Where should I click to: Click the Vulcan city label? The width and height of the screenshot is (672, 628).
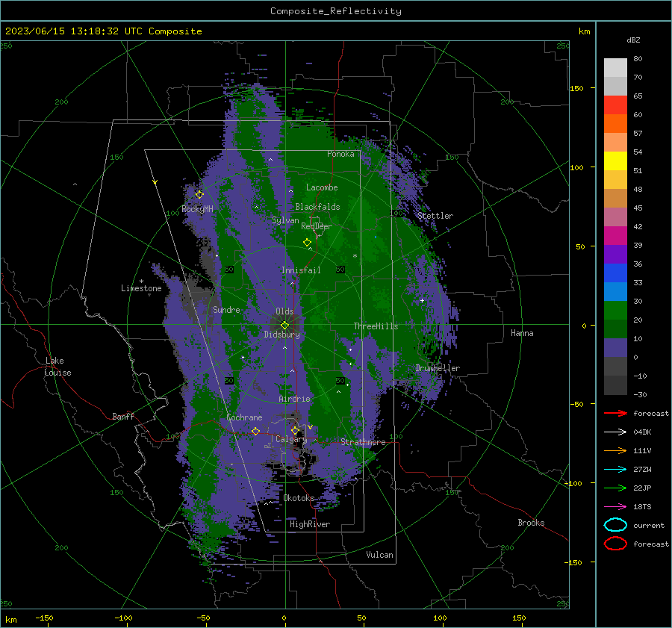click(x=379, y=555)
